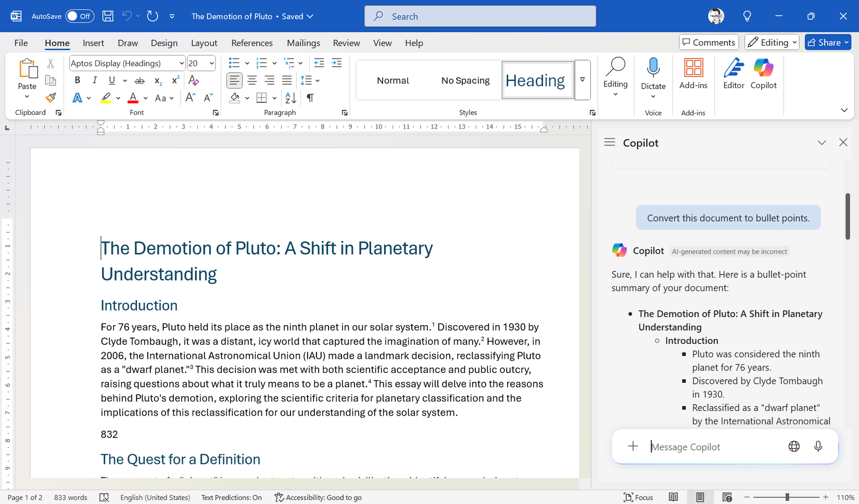Open the Dictate microphone tool
This screenshot has height=504, width=859.
(x=653, y=73)
